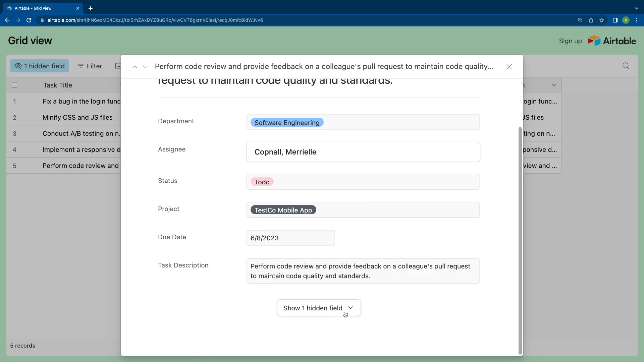Click the Sign up link
Viewport: 644px width, 362px height.
click(x=570, y=41)
